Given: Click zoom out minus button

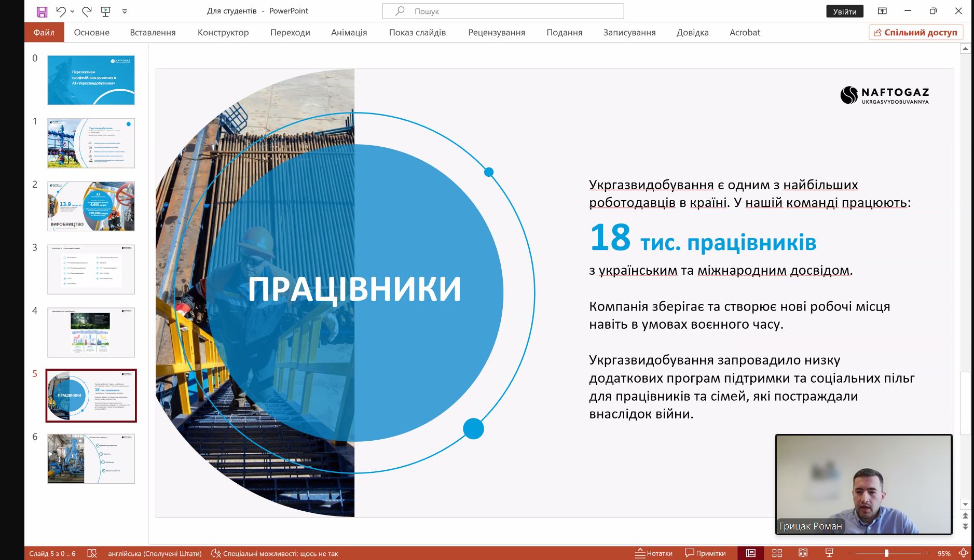Looking at the screenshot, I should point(849,553).
